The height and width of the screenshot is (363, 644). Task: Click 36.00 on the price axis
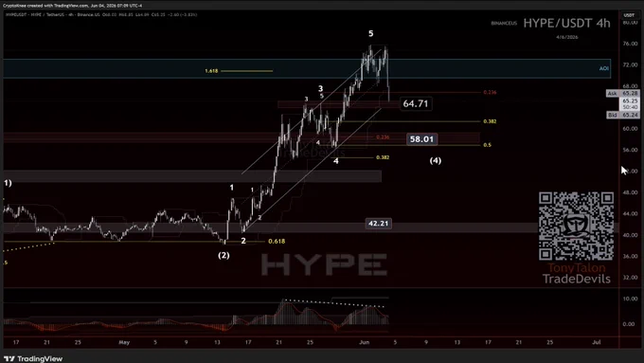tap(630, 256)
